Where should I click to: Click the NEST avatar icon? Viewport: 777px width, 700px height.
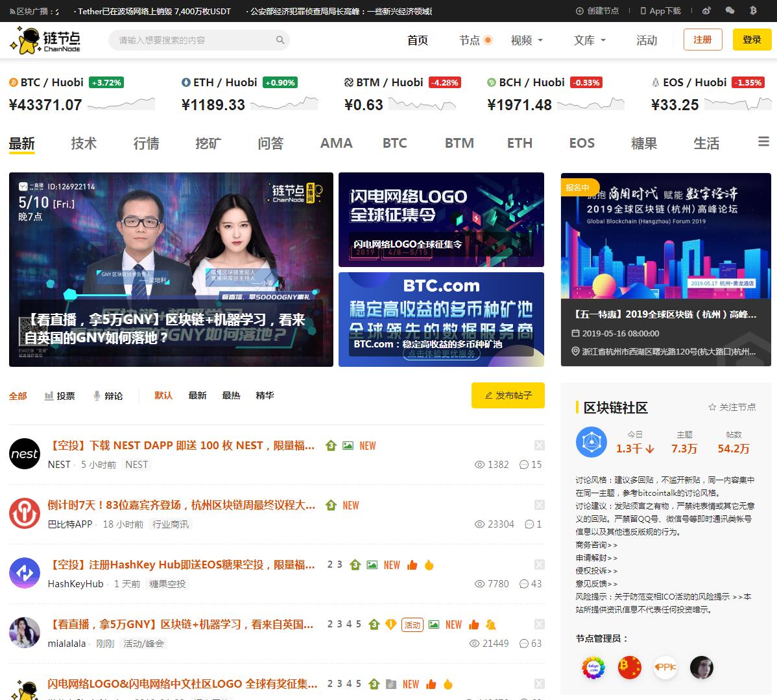[x=25, y=454]
